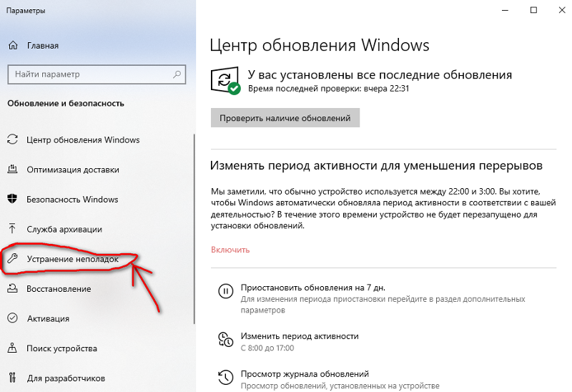Maximize the Settings window
Screen dimensions: 572x392
pos(533,10)
